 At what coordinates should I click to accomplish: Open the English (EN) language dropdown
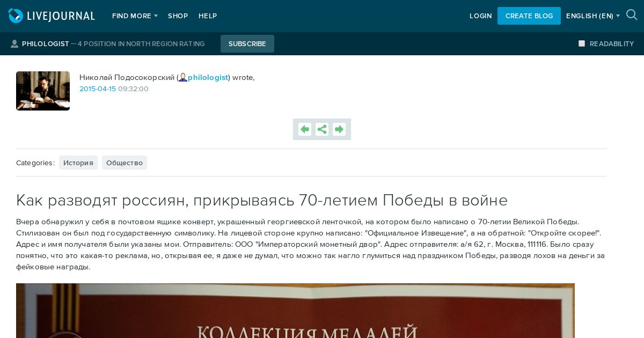592,16
